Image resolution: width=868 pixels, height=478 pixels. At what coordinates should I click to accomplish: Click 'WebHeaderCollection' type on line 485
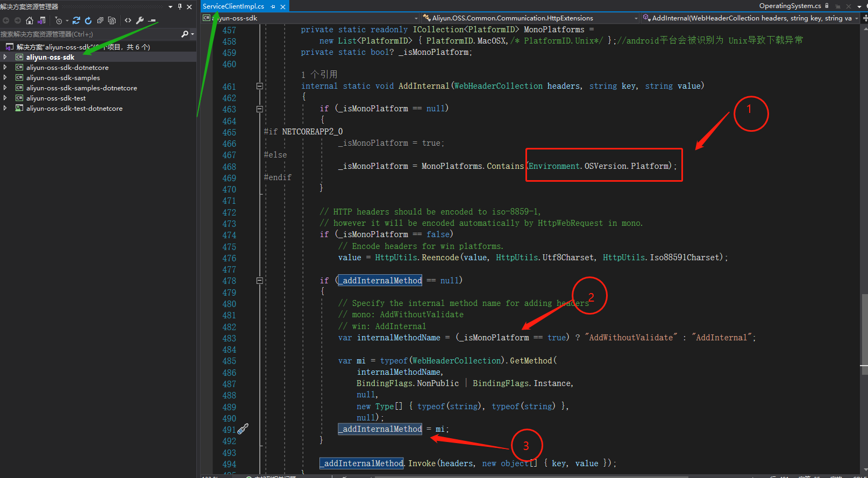457,361
